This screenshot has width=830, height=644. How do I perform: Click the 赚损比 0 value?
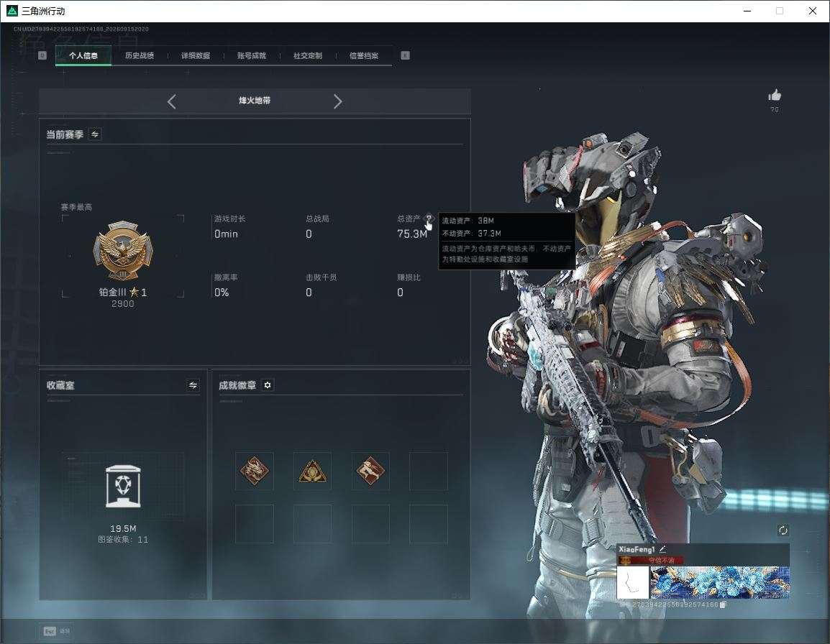tap(400, 292)
